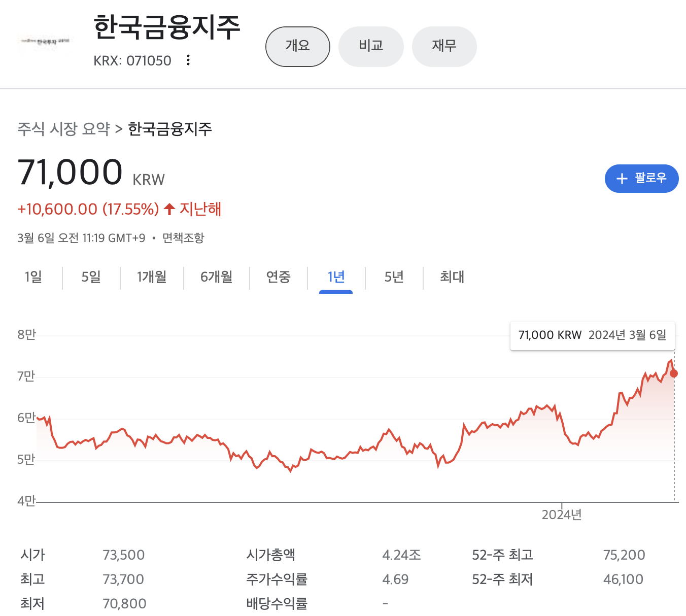Click the 한국금융지주 page title

(x=167, y=27)
